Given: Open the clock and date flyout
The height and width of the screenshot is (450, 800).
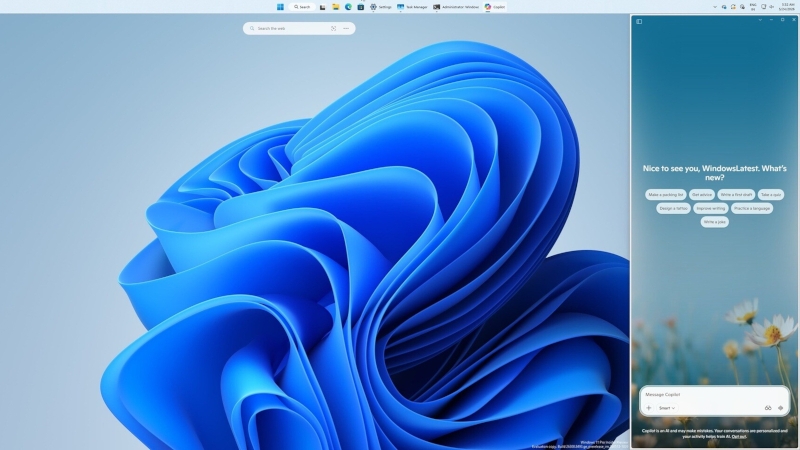Looking at the screenshot, I should pos(787,7).
